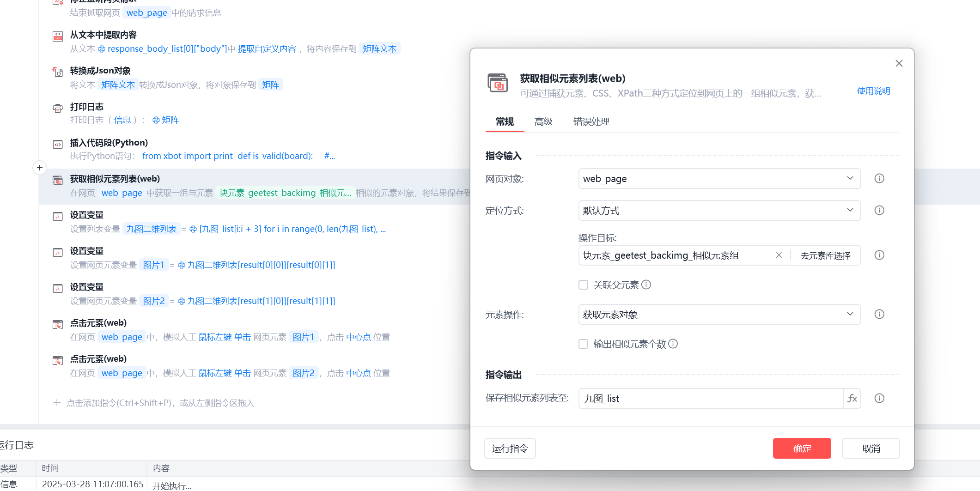
Task: Open the 网页对象 web_page dropdown
Action: pos(719,179)
